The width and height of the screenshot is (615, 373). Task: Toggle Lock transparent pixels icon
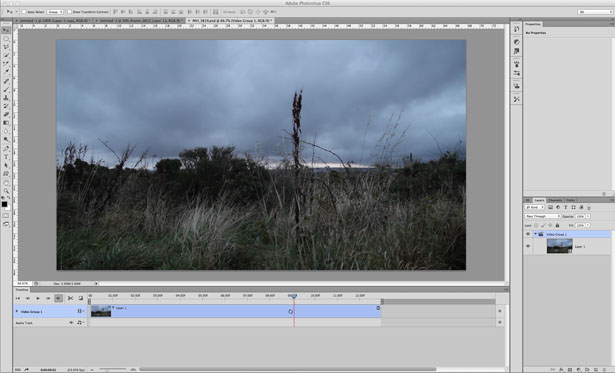pyautogui.click(x=536, y=225)
